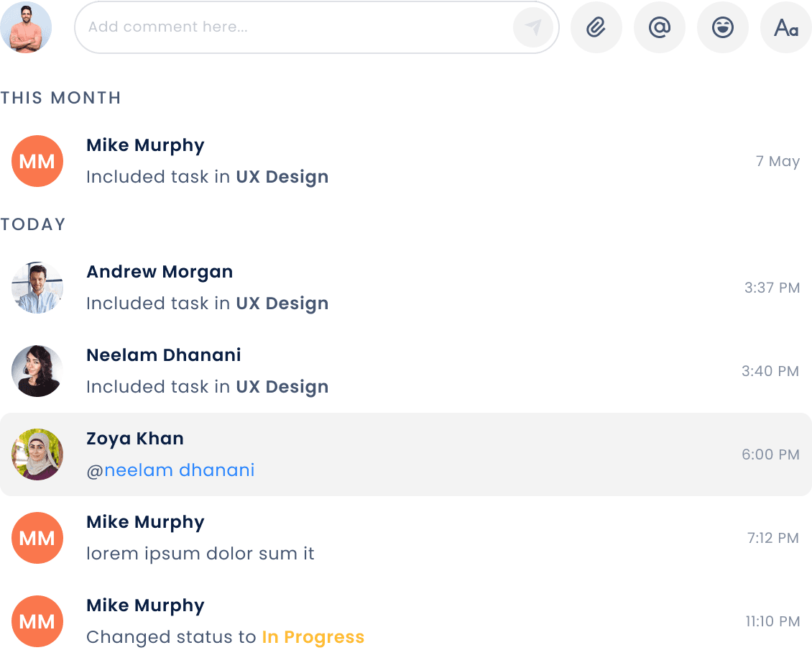
Task: Click the send comment paper plane icon
Action: click(533, 27)
